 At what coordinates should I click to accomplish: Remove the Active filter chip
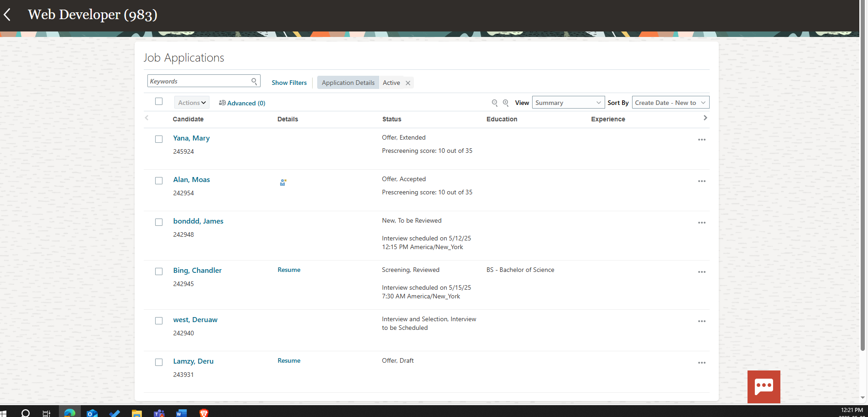click(408, 83)
